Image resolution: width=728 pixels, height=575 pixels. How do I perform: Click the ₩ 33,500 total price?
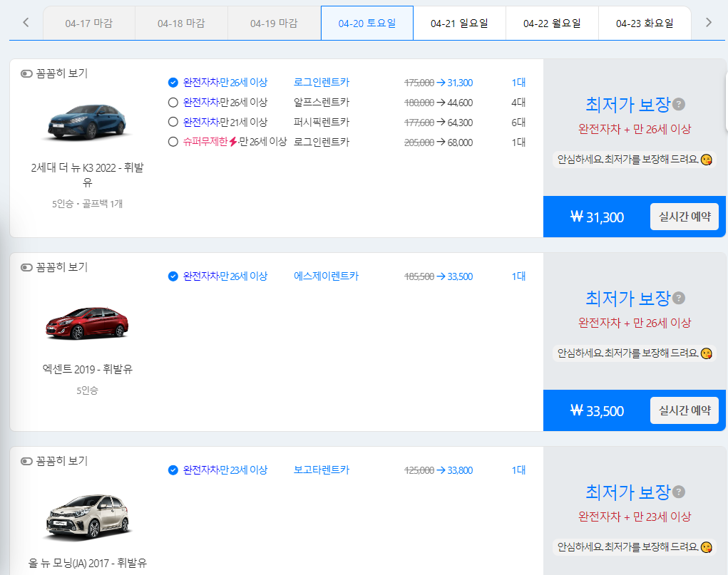pyautogui.click(x=597, y=410)
